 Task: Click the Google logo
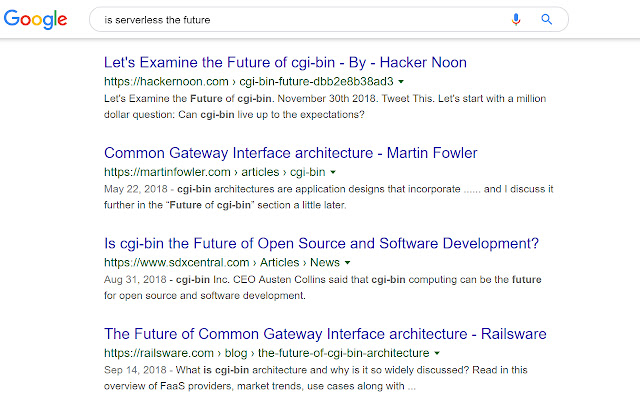36,19
